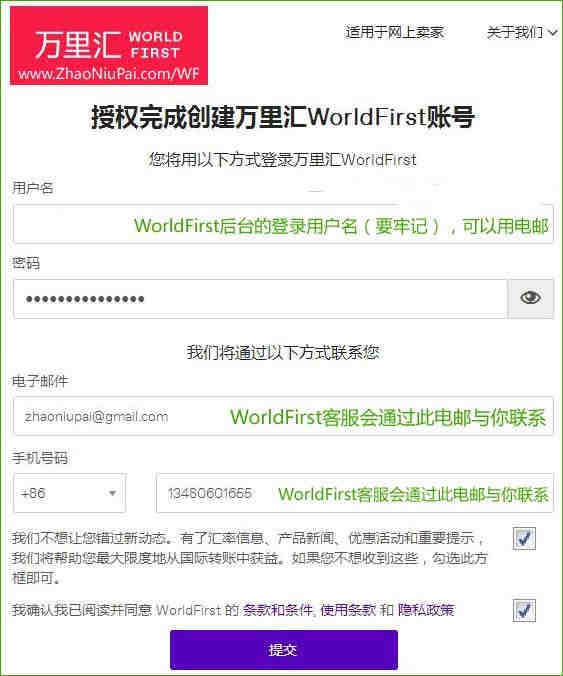Click the 手机号码 phone number field

coord(355,493)
